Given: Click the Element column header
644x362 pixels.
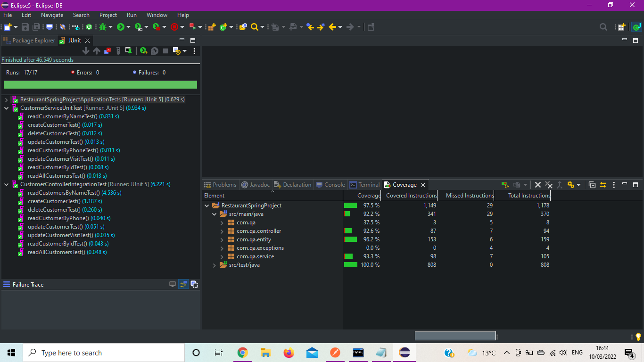Looking at the screenshot, I should (272, 196).
